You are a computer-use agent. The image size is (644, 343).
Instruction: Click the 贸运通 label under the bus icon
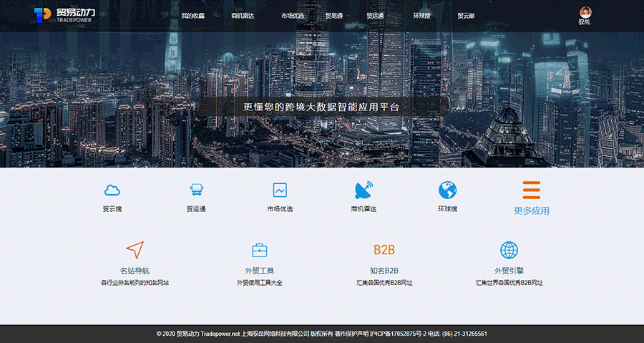(x=196, y=209)
